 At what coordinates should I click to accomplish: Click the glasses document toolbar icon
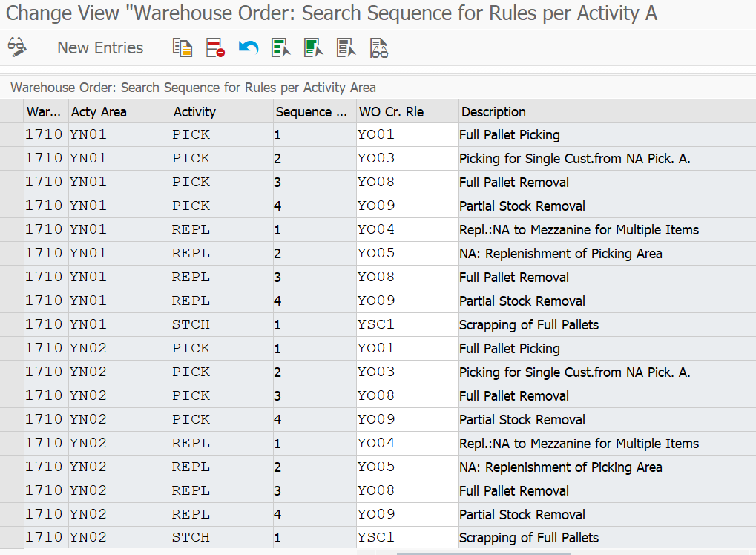379,48
